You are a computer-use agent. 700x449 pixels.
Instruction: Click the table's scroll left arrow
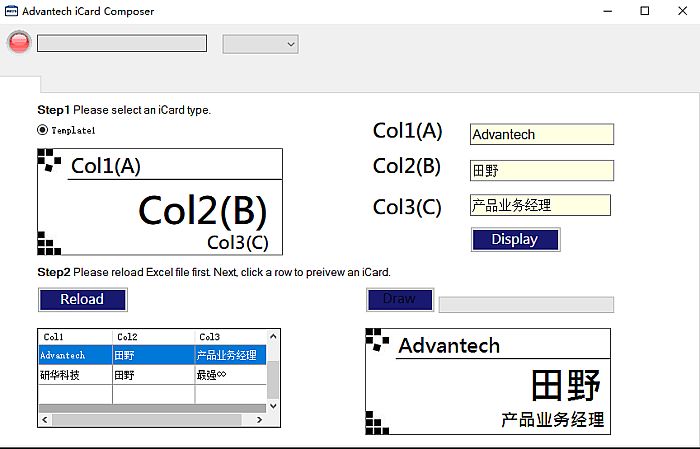(45, 420)
